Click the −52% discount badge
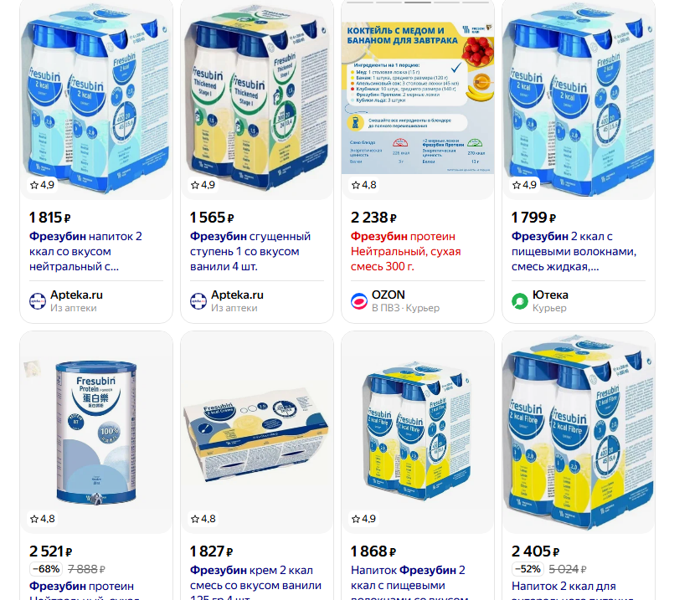Image resolution: width=700 pixels, height=600 pixels. point(528,569)
